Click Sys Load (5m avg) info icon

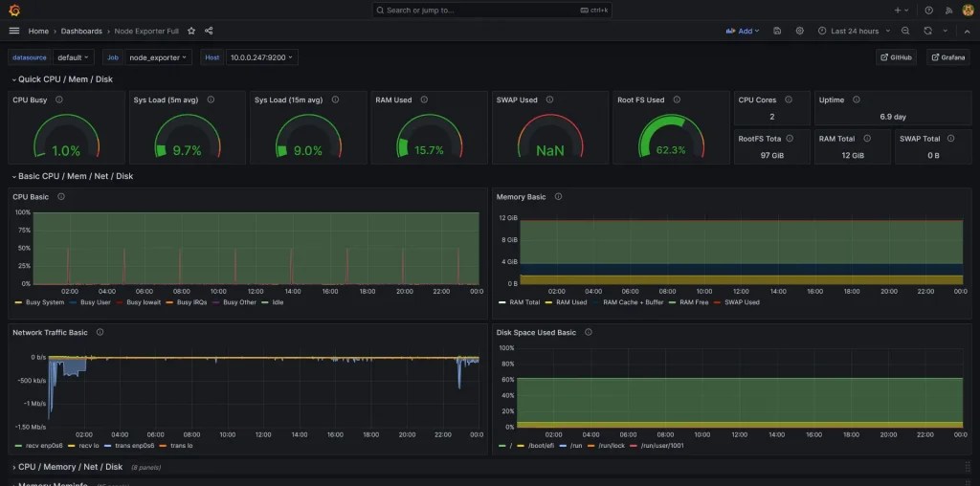211,99
